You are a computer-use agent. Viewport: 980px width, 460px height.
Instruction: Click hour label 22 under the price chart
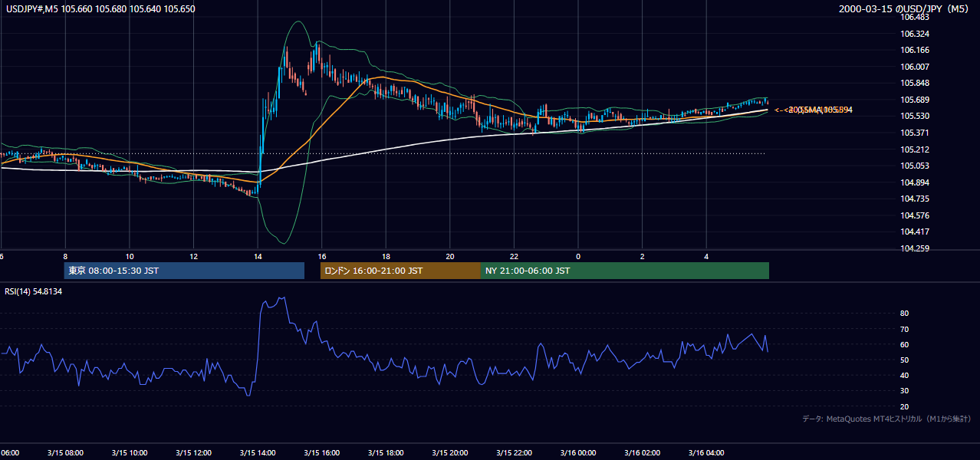coord(515,256)
